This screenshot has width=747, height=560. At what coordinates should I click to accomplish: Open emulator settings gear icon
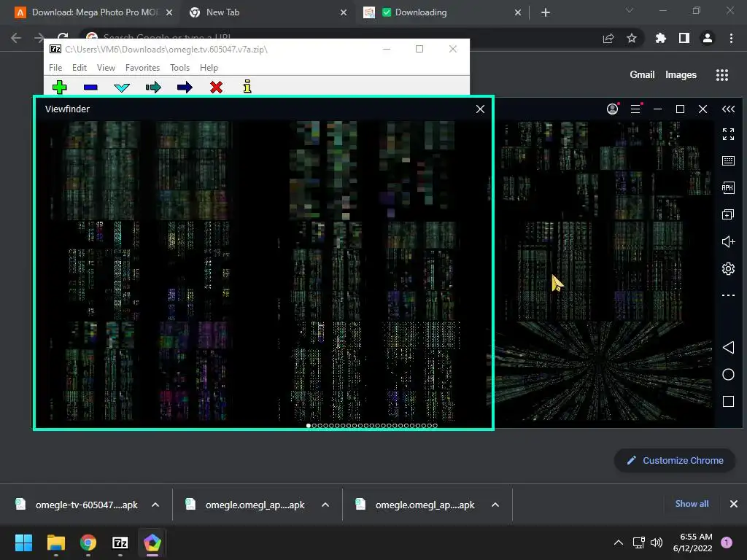728,268
